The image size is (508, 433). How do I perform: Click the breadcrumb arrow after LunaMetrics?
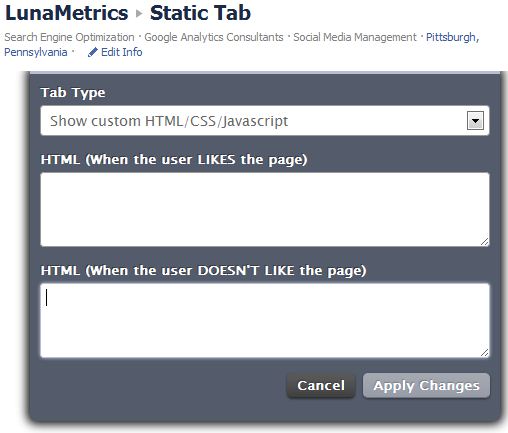pos(139,14)
